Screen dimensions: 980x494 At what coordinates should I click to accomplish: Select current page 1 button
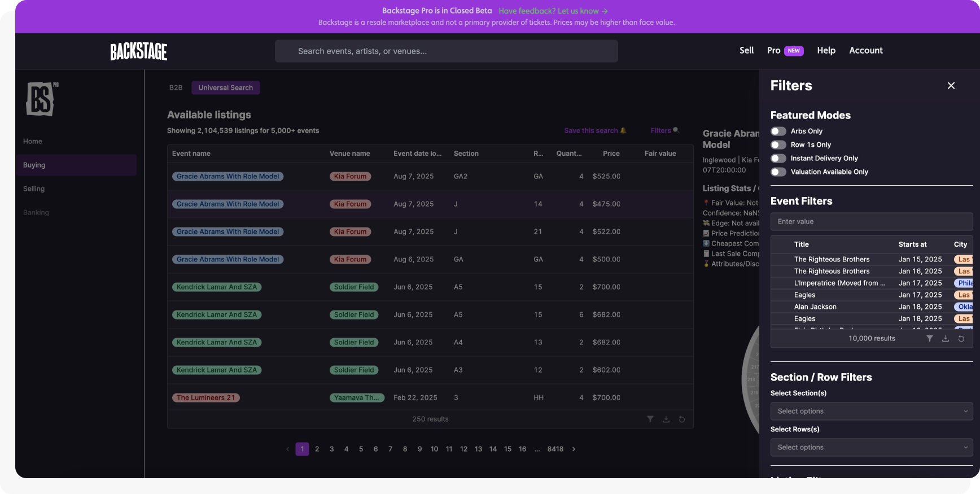tap(303, 449)
